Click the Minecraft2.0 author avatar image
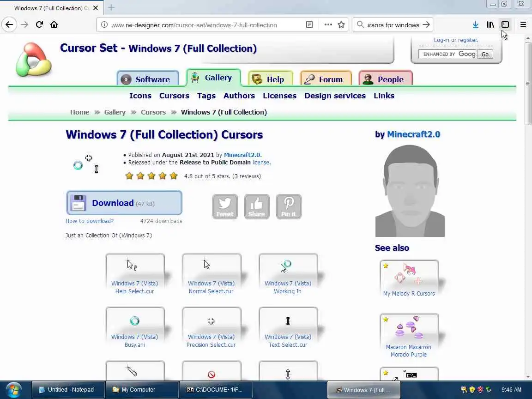The image size is (532, 399). pyautogui.click(x=410, y=191)
